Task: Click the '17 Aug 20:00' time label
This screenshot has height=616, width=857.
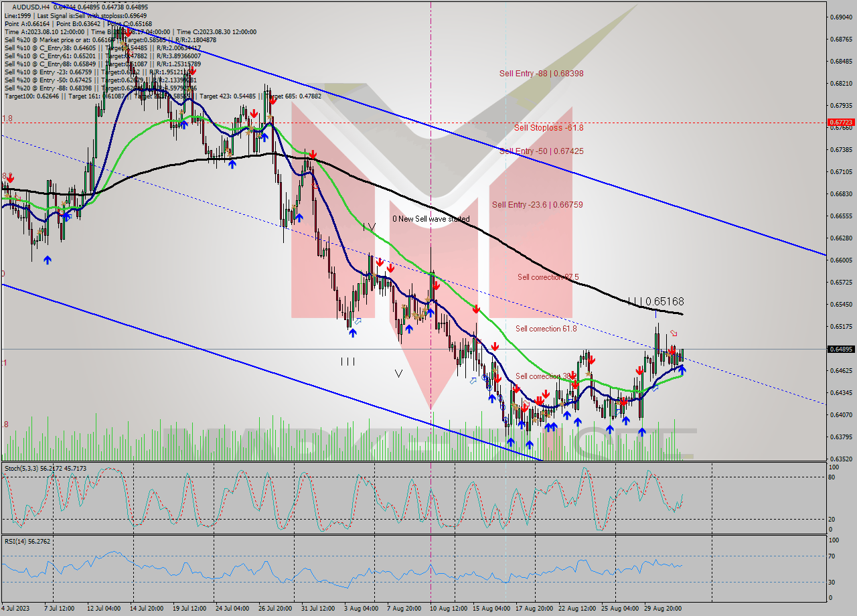Action: 534,608
